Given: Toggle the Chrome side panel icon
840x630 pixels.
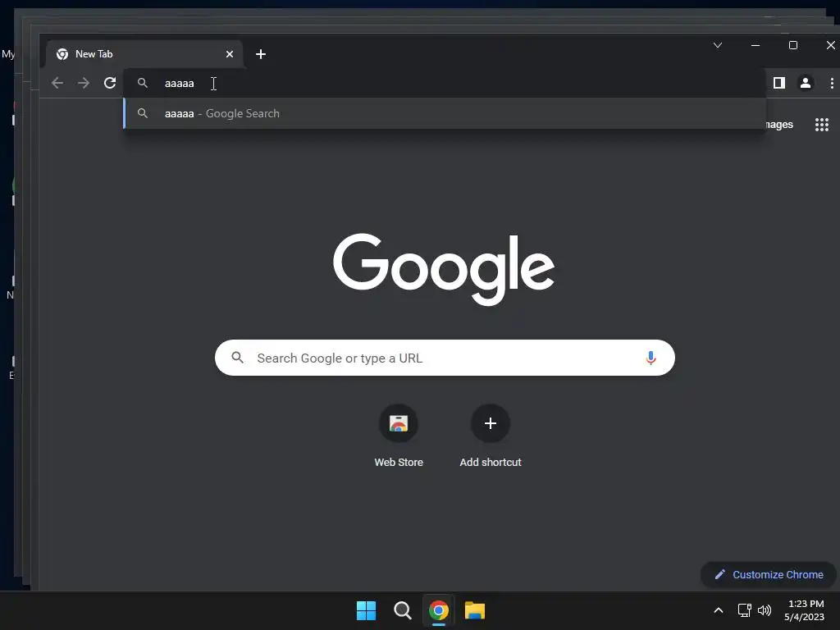Looking at the screenshot, I should [779, 83].
